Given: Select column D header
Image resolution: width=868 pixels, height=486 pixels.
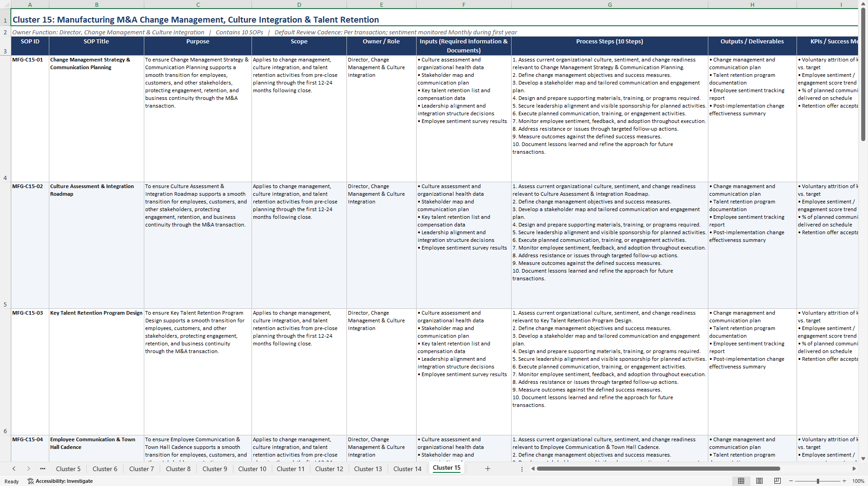Looking at the screenshot, I should click(x=299, y=5).
